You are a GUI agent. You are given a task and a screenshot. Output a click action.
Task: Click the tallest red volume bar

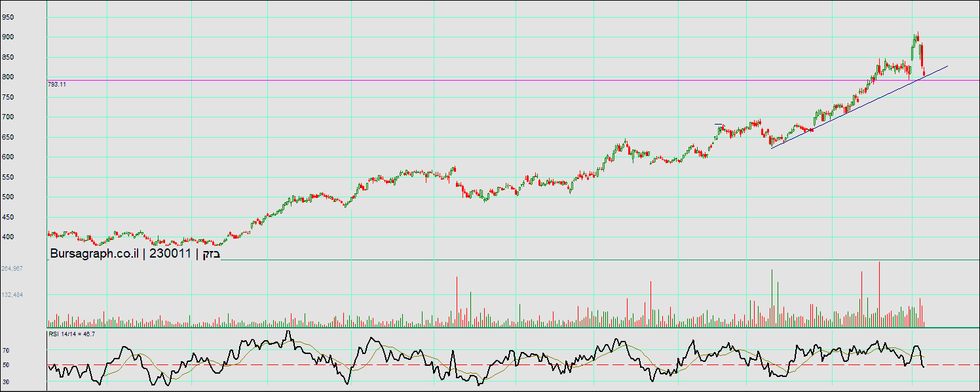pos(879,294)
